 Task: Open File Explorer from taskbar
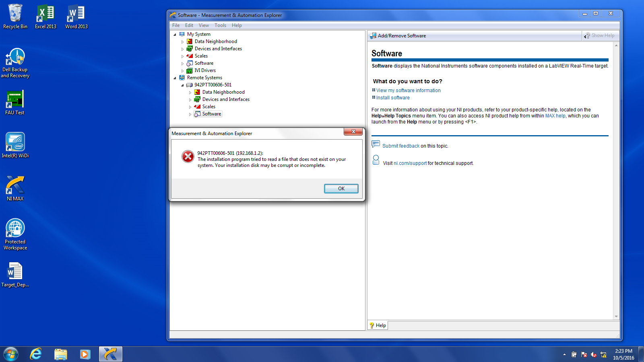pyautogui.click(x=60, y=354)
